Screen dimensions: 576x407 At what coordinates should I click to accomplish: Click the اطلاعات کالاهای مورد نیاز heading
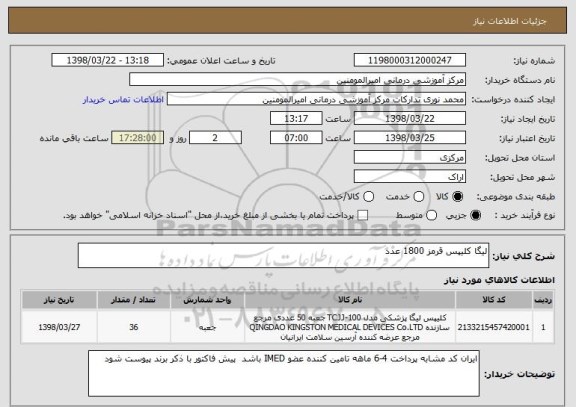click(x=500, y=280)
